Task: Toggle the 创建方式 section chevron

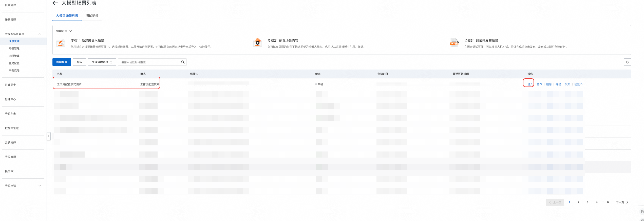Action: coord(70,31)
